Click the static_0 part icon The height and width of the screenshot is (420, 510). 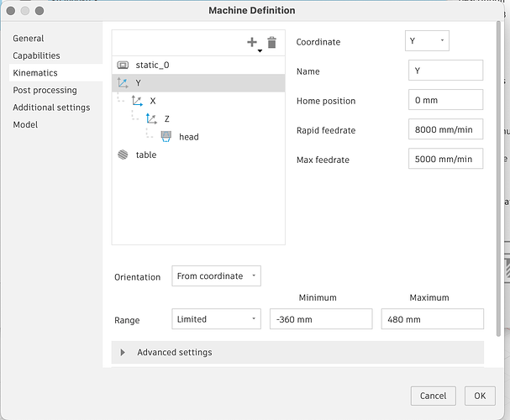[x=123, y=65]
